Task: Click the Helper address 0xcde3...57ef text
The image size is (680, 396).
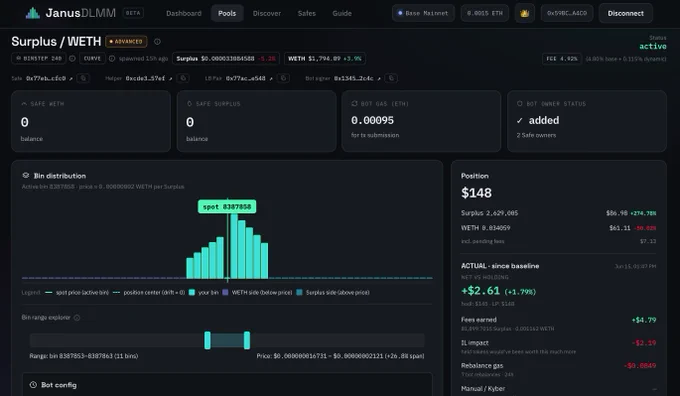Action: pos(145,79)
